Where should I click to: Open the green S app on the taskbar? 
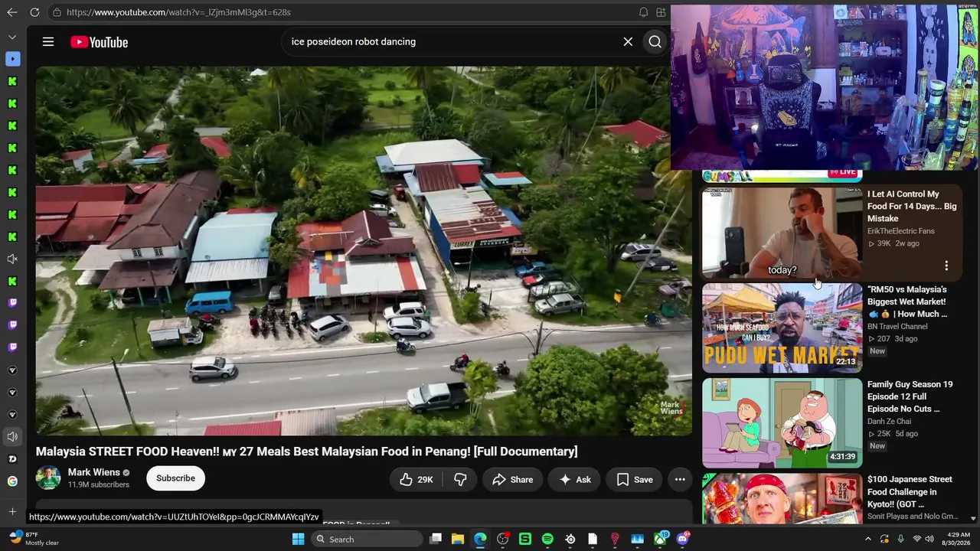pyautogui.click(x=525, y=540)
